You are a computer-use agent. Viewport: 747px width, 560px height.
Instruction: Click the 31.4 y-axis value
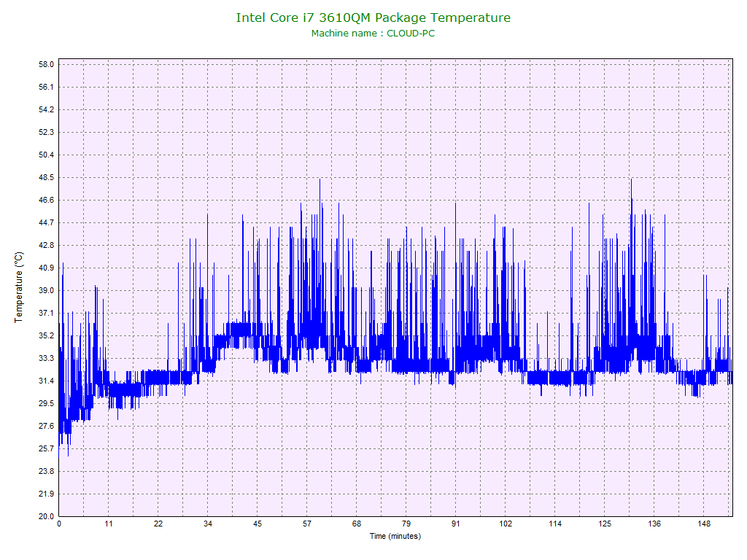[x=46, y=381]
